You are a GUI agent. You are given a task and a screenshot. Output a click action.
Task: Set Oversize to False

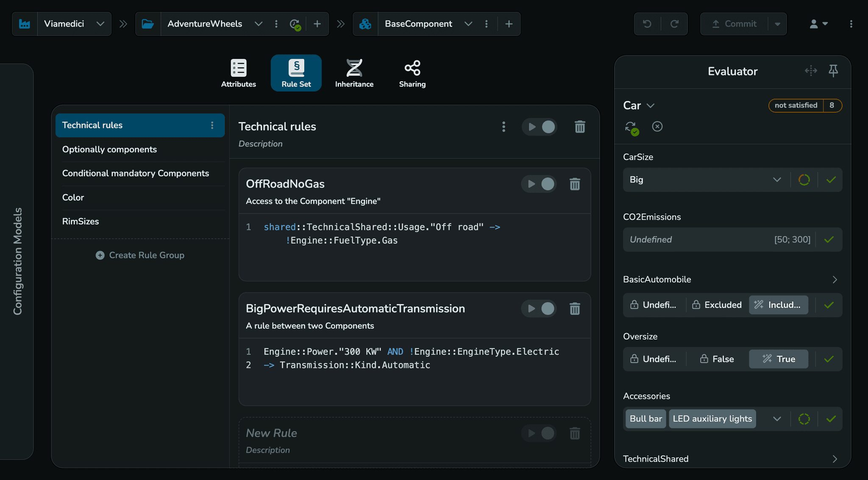pos(716,359)
